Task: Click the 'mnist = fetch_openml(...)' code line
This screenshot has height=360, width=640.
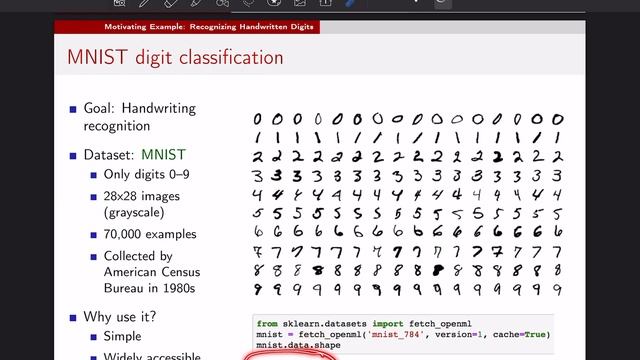Action: [x=403, y=334]
